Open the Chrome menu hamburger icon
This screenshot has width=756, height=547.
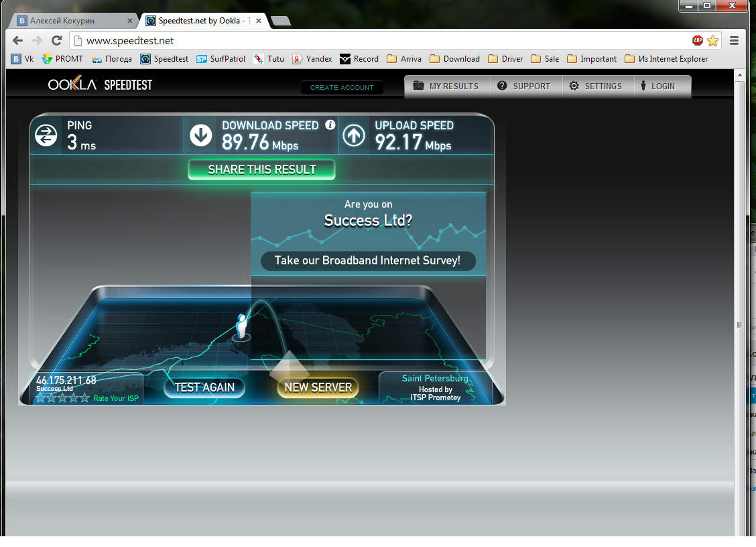coord(735,40)
